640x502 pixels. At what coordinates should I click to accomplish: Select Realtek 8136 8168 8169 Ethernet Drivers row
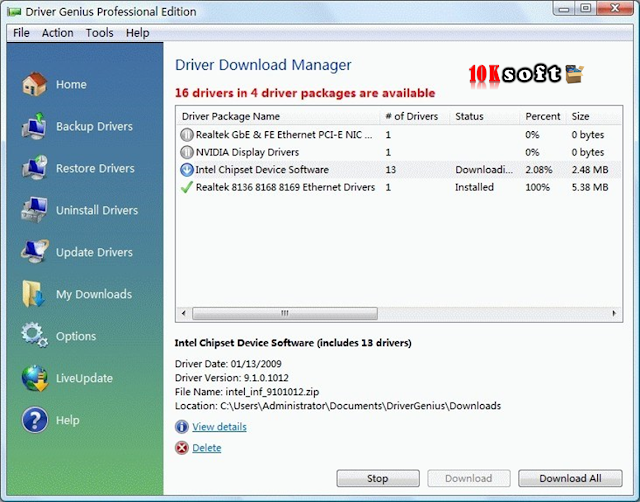tap(399, 187)
